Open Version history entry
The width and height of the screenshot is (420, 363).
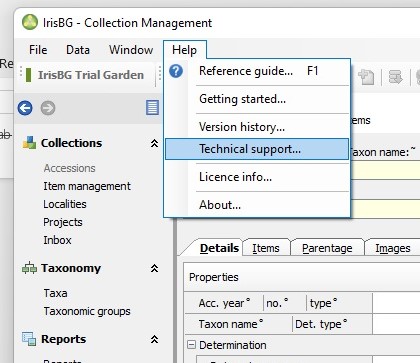point(257,127)
